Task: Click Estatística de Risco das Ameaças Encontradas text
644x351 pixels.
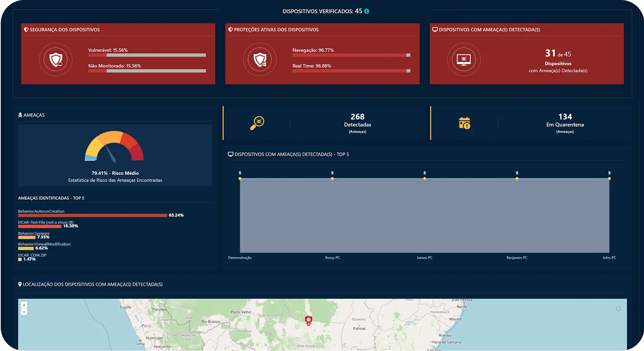Action: pos(115,180)
